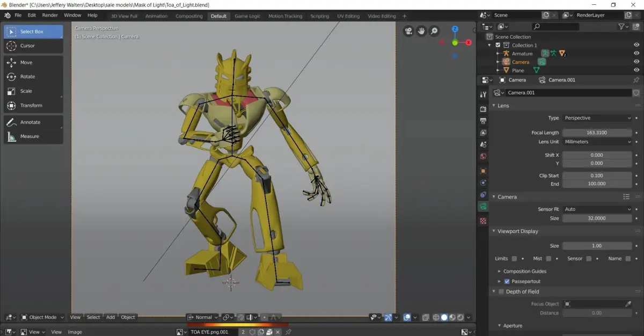Viewport: 644px width, 336px height.
Task: Open the Tool properties tab icon
Action: (x=483, y=94)
